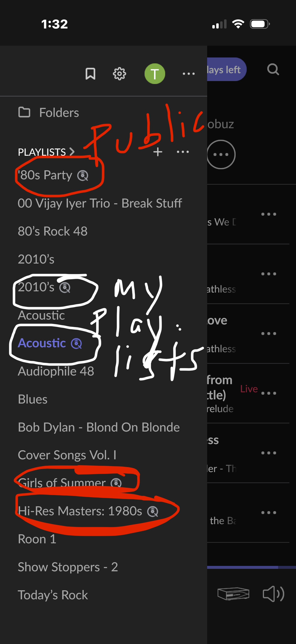The image size is (296, 644).
Task: Open the three-dot menu beside profile avatar
Action: [188, 74]
